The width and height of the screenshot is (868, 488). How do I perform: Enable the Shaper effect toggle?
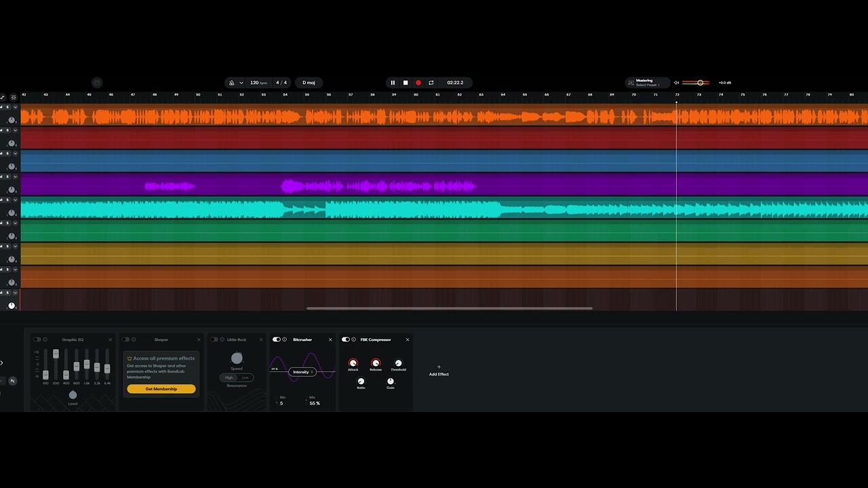coord(125,340)
